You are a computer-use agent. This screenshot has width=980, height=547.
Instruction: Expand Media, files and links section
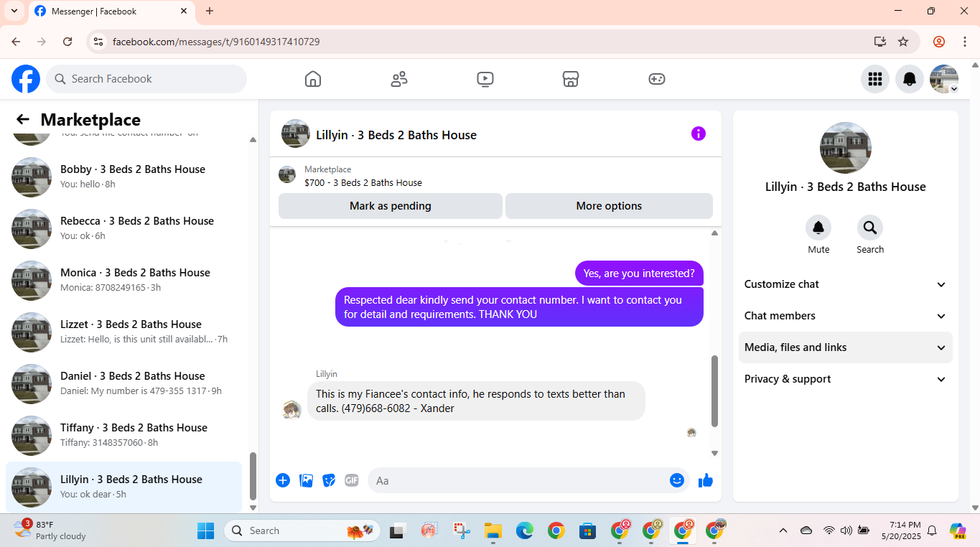(x=846, y=347)
